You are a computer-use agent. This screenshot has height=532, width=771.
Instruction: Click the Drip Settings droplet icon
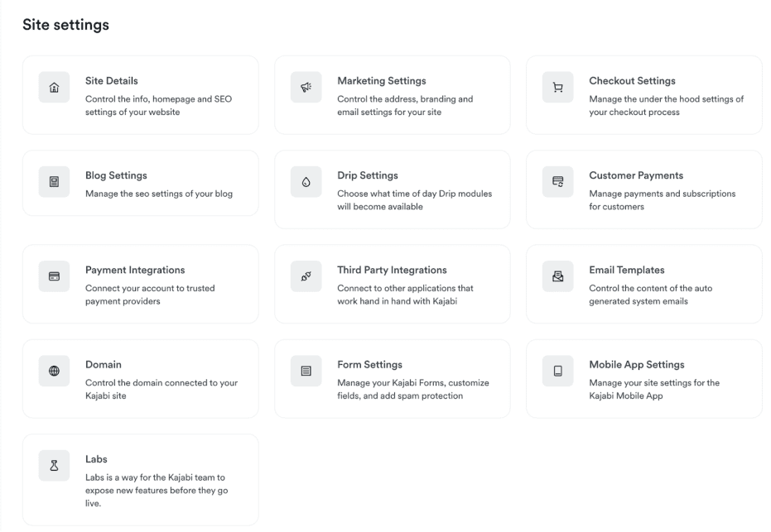[306, 182]
